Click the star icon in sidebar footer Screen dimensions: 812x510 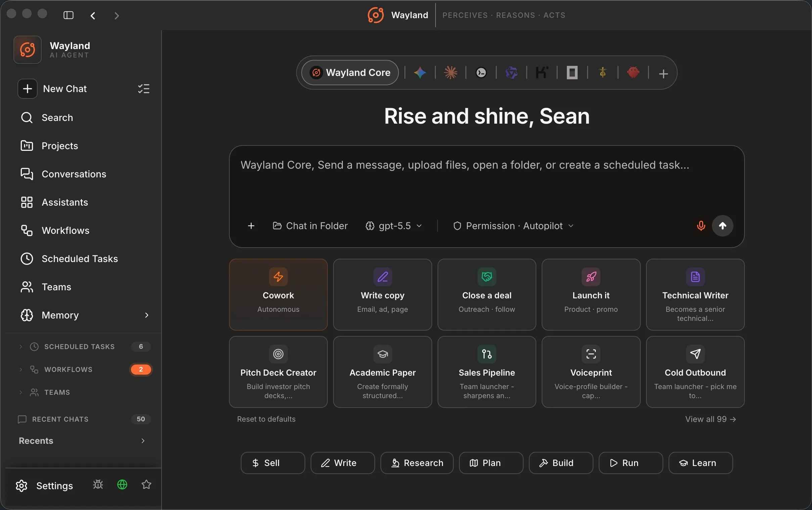coord(146,485)
